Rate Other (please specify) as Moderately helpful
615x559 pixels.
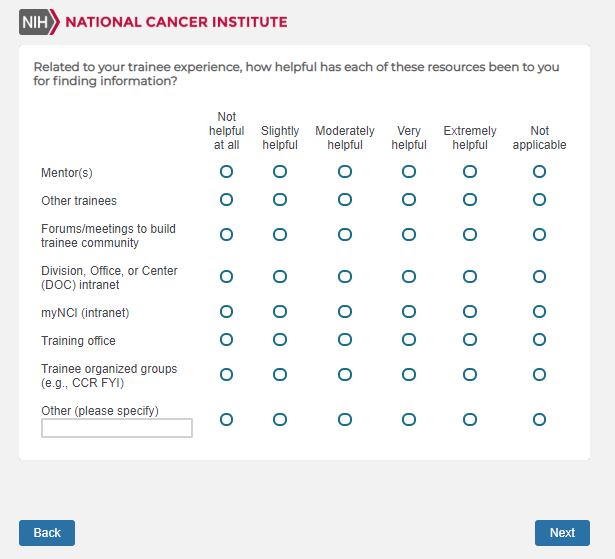click(x=345, y=419)
